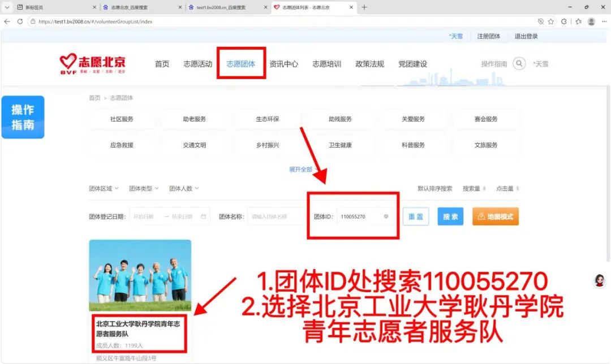Viewport: 611px width, 364px height.
Task: Open the customer service avatar on the right
Action: [599, 280]
